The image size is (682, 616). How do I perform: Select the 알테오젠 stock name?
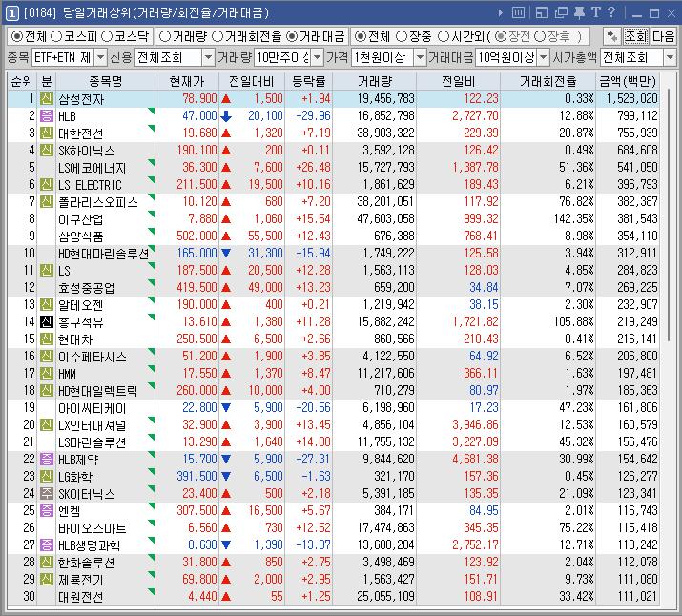point(81,305)
